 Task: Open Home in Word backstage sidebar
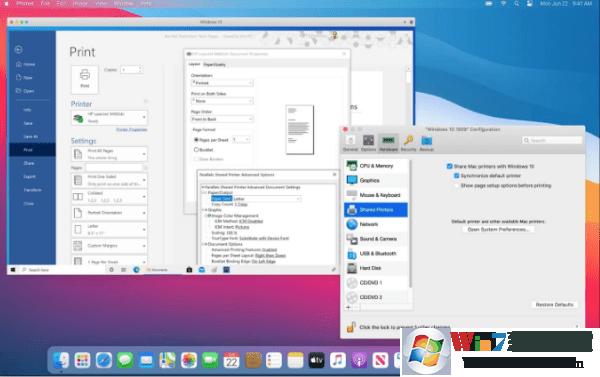tap(25, 64)
